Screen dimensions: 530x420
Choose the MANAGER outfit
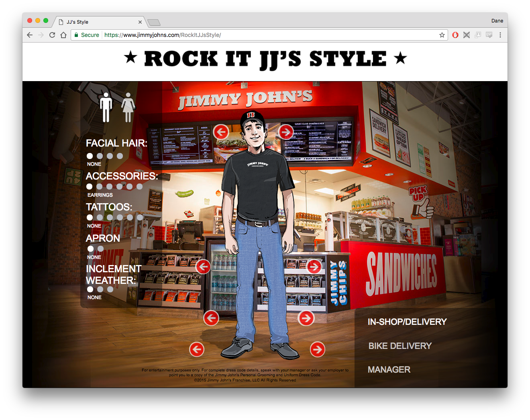coord(389,369)
